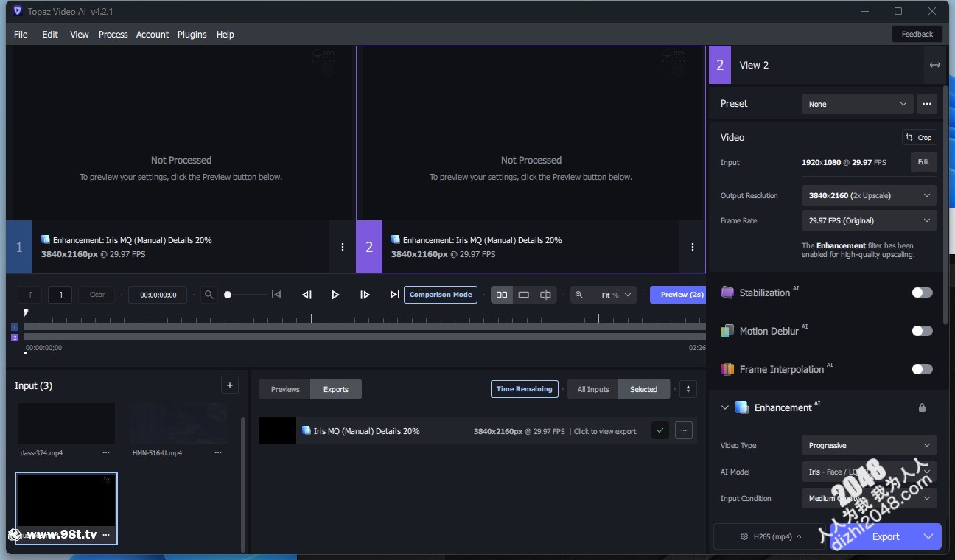The height and width of the screenshot is (560, 955).
Task: Click the preview zoom-in magnifier icon
Action: point(579,295)
